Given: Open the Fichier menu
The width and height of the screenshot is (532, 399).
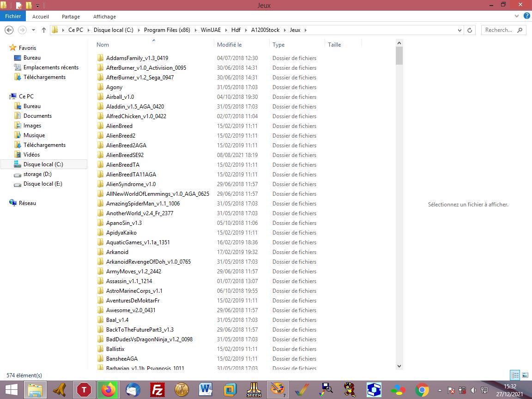Looking at the screenshot, I should coord(13,16).
